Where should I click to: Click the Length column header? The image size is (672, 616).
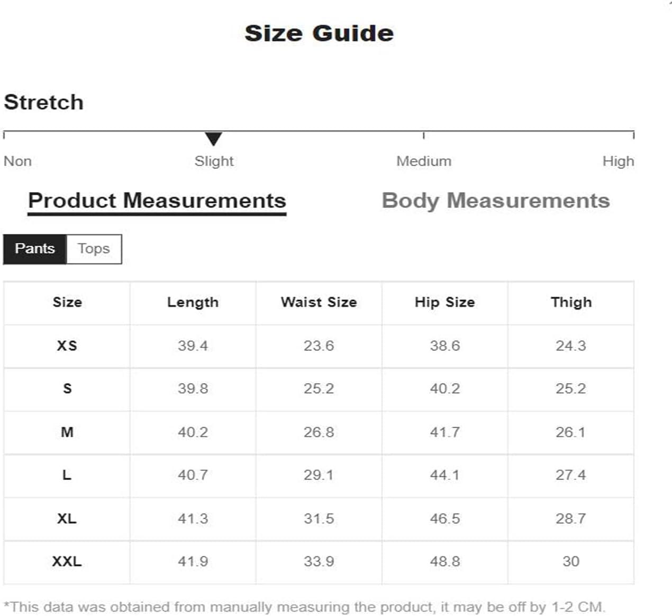(x=193, y=302)
